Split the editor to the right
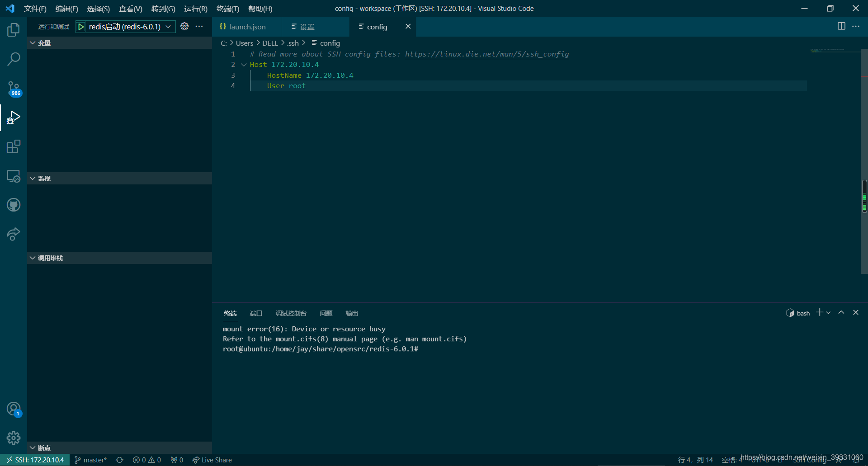Screen dimensions: 868x466 point(841,26)
